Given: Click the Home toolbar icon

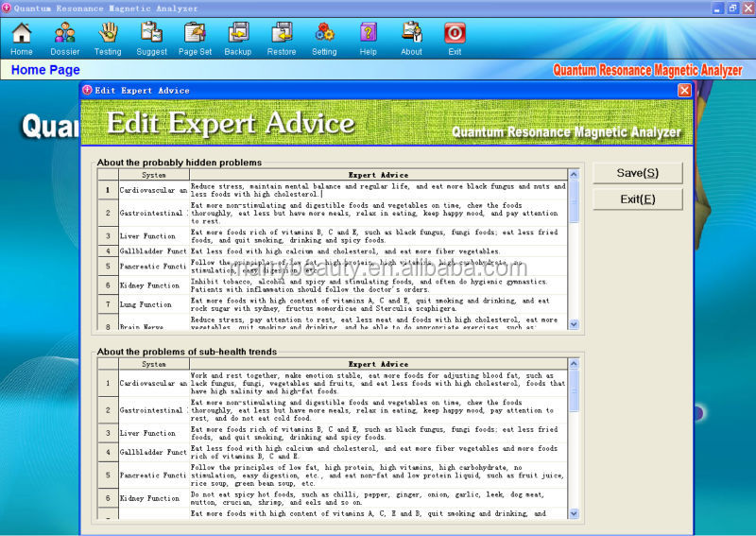Looking at the screenshot, I should tap(21, 34).
